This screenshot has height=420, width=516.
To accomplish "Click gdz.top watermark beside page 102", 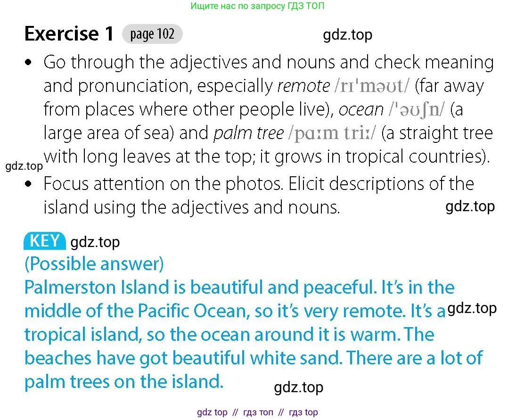I will [347, 35].
